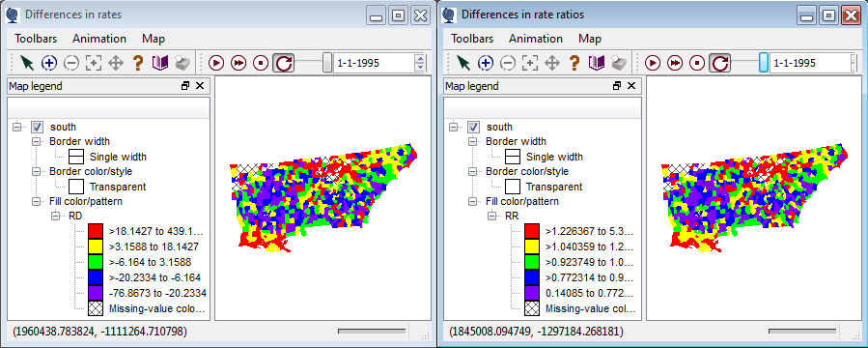
Task: Click the question mark help icon in Differences in rates
Action: click(x=137, y=63)
